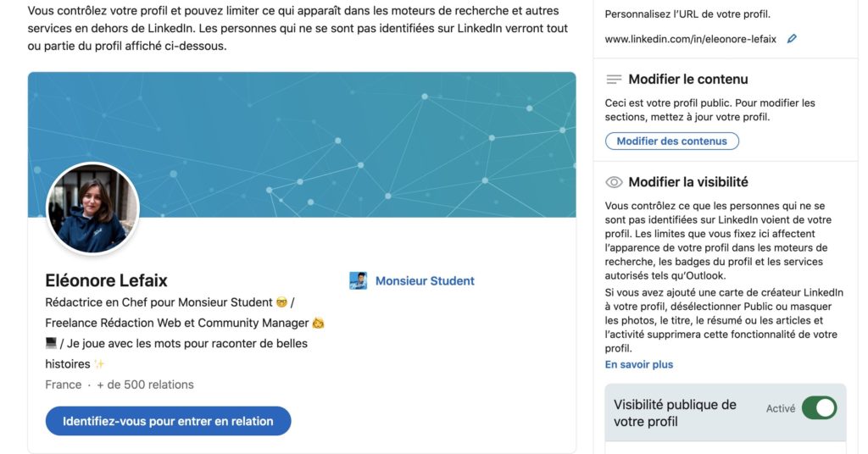Click the lines icon beside Modifier le contenu
868x454 pixels.
(x=615, y=80)
